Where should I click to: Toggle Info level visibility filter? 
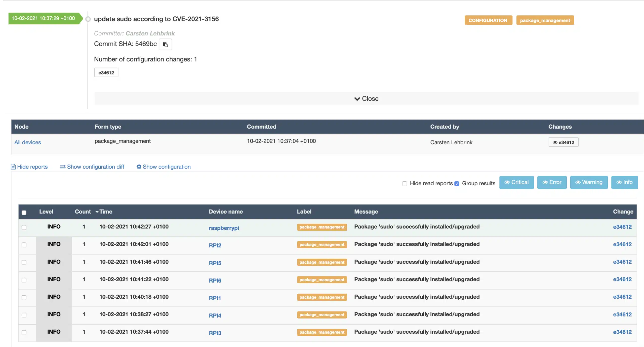click(x=624, y=182)
